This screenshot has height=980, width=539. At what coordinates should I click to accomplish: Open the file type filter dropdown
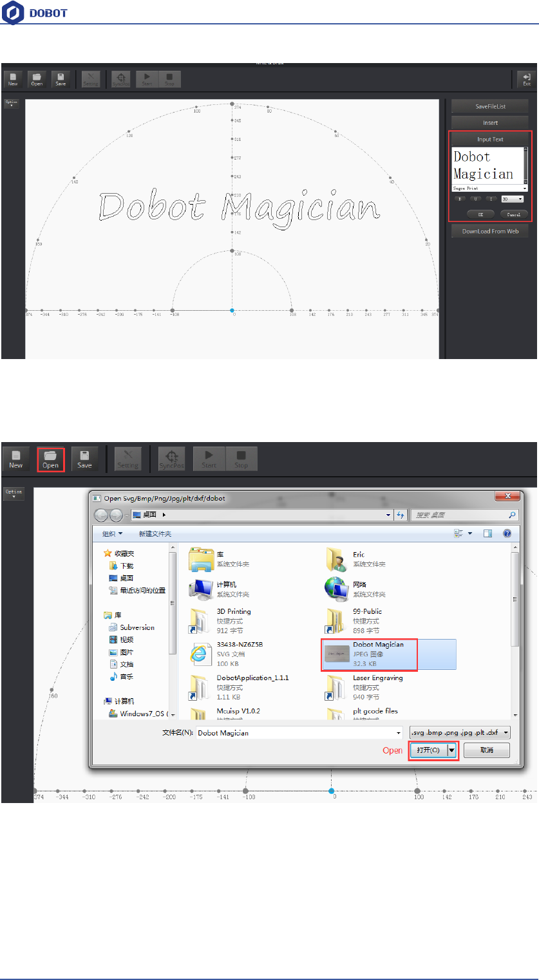tap(460, 732)
